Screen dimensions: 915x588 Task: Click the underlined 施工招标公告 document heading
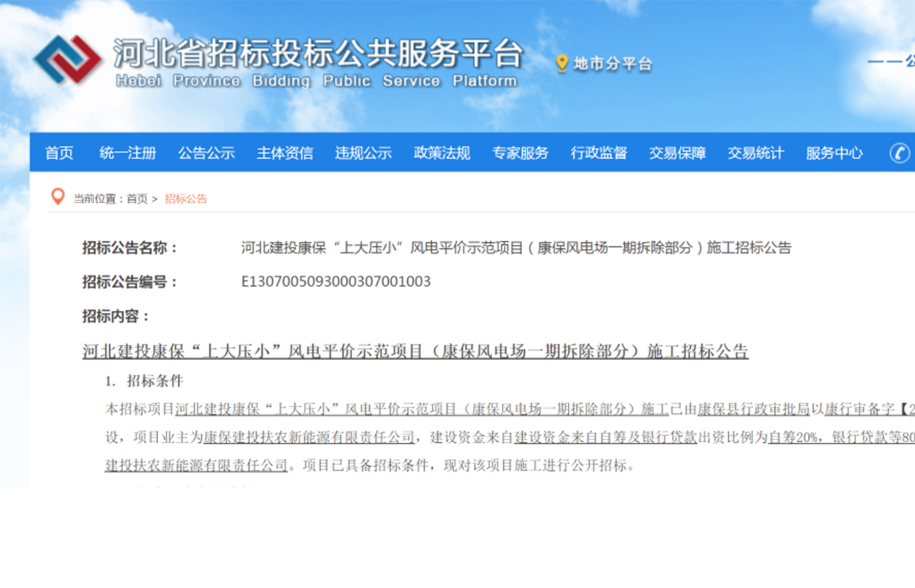click(x=415, y=351)
